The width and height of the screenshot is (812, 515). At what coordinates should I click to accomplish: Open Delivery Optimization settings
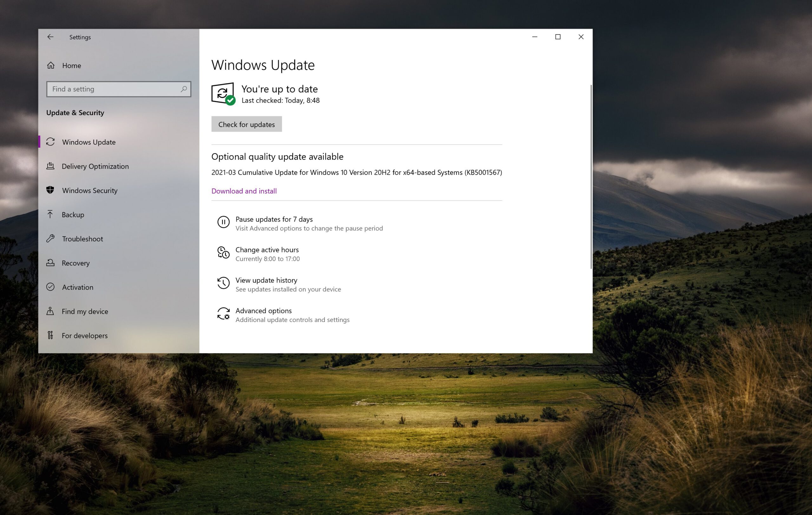point(95,166)
